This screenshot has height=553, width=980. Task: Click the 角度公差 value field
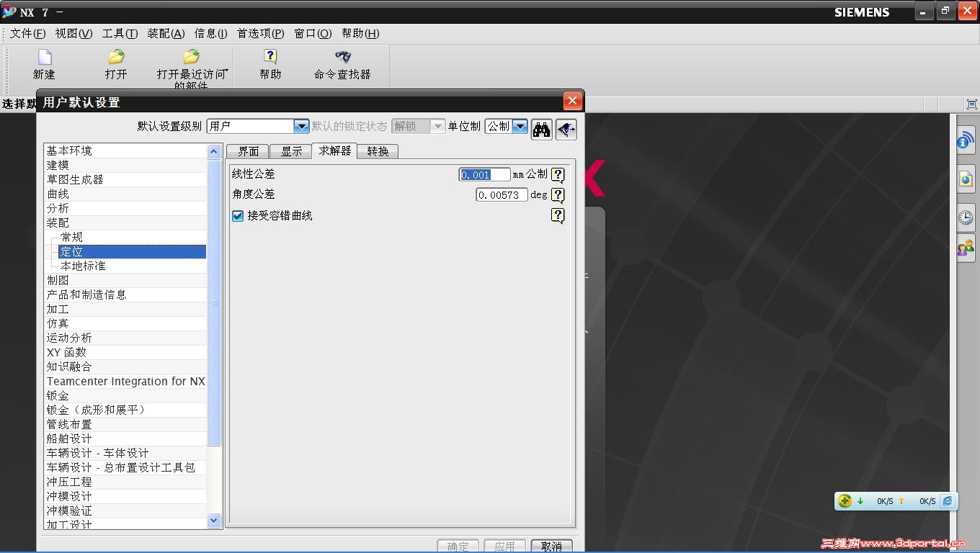(502, 195)
